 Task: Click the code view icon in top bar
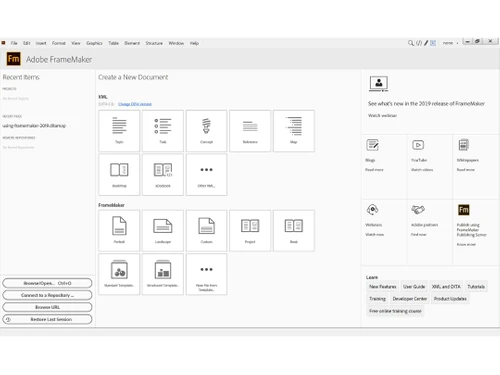tap(419, 43)
